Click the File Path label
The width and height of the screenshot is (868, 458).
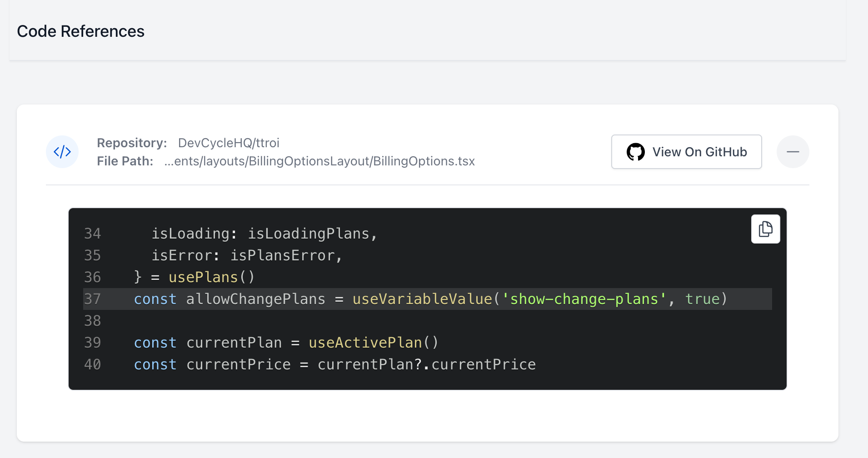pos(125,161)
